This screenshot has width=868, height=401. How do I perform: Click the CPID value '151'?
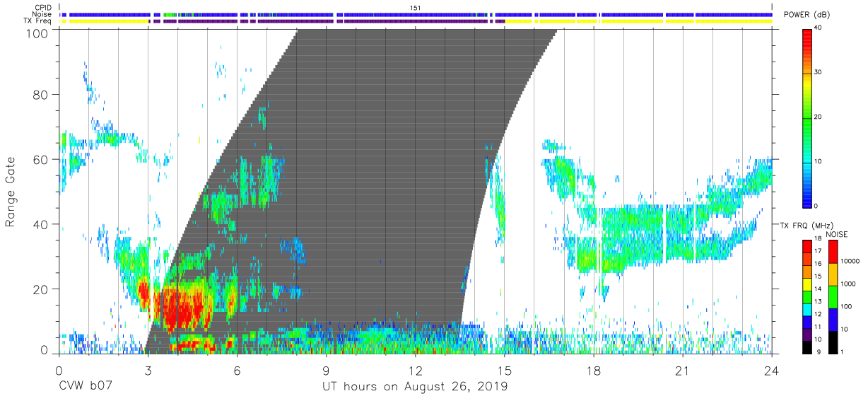pos(416,8)
